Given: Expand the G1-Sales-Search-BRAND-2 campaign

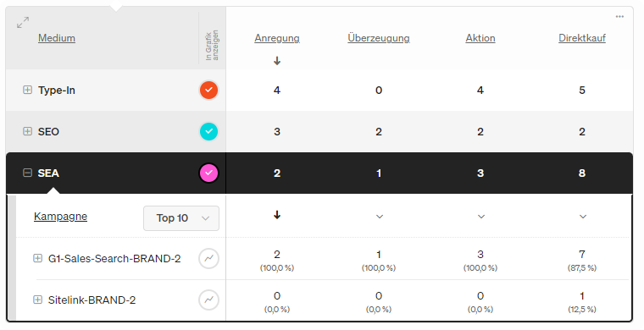Looking at the screenshot, I should pos(38,258).
